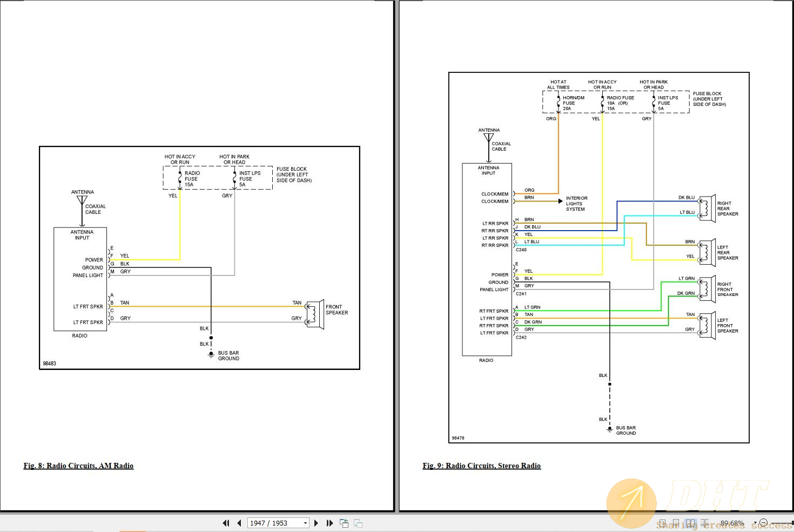Jump to the last page

pos(329,523)
